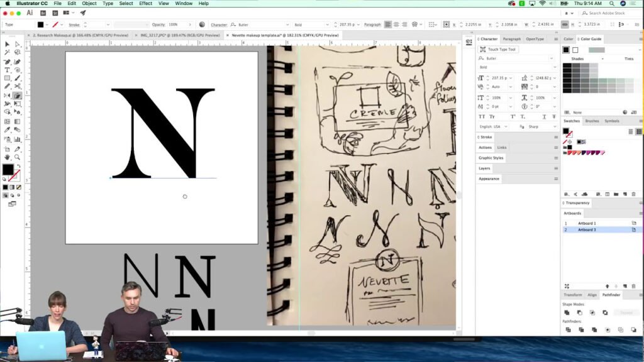The width and height of the screenshot is (644, 362).
Task: Open Character panel options menu
Action: point(556,39)
